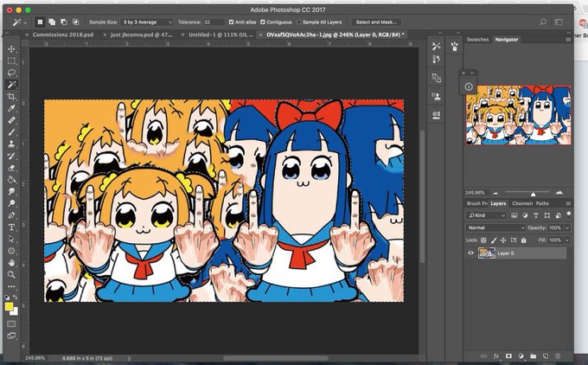Switch to the Paths panel tab

coord(542,203)
